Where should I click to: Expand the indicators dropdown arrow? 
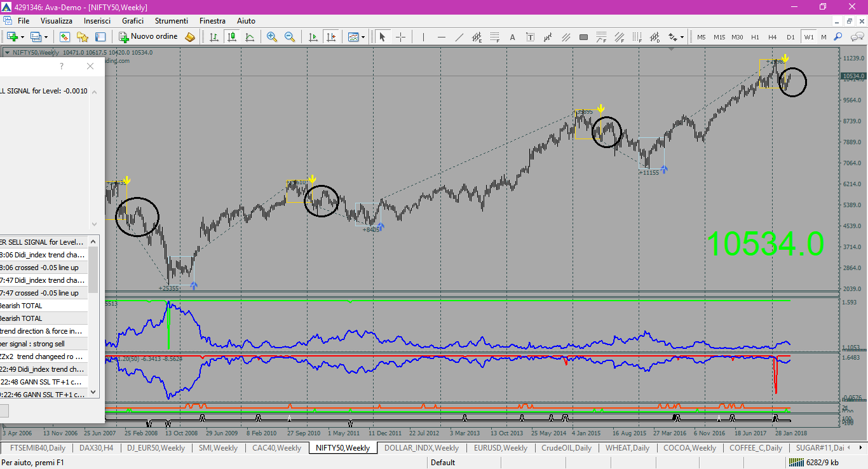[x=363, y=37]
